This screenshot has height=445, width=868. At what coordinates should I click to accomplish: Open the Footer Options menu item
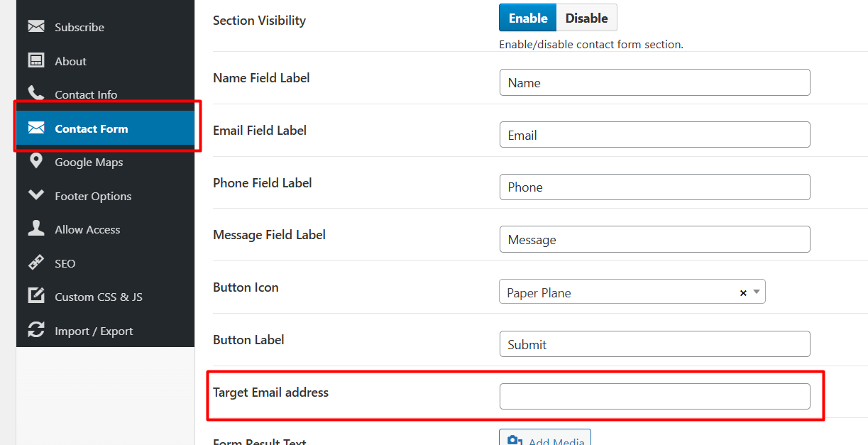point(105,196)
